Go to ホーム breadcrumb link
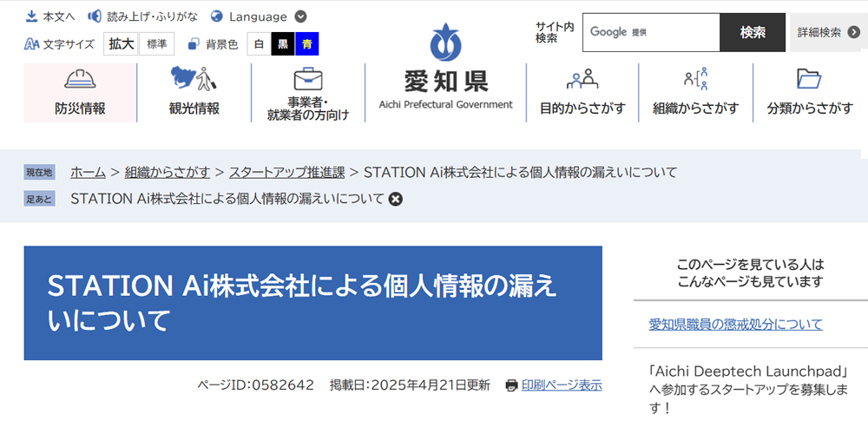 pos(88,173)
